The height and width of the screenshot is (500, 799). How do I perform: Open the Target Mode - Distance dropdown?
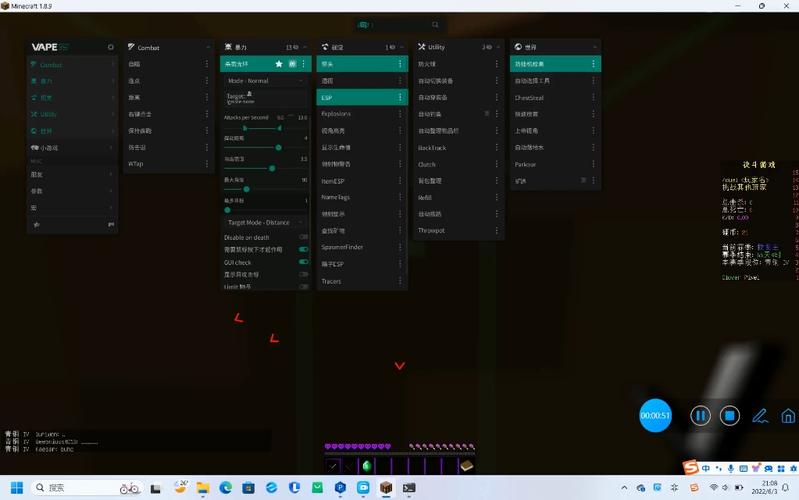click(x=265, y=222)
